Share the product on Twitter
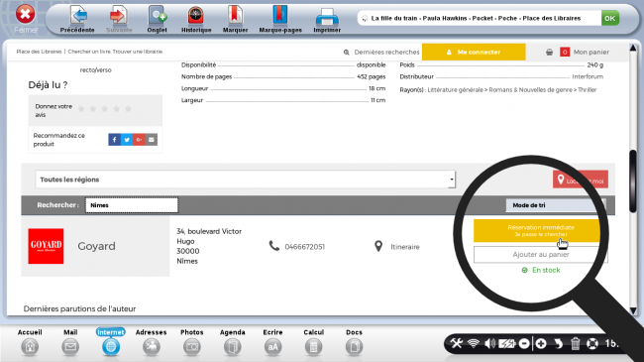644x362 pixels. click(127, 140)
